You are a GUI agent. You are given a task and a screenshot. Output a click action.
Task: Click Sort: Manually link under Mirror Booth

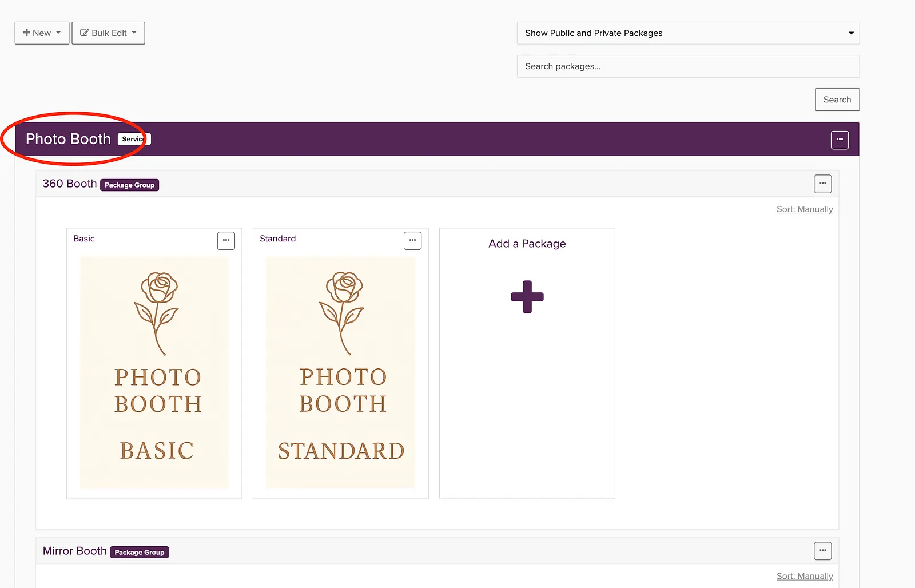pos(805,576)
